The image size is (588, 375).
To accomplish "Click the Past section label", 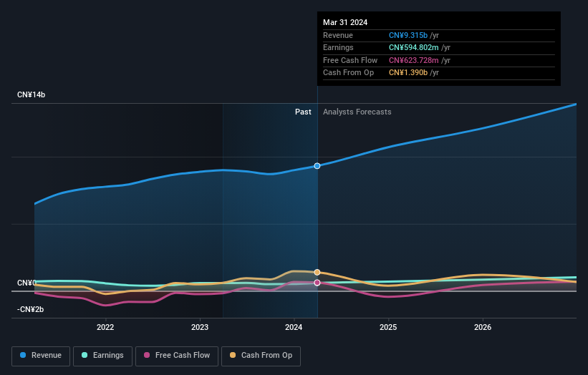I will pyautogui.click(x=303, y=112).
